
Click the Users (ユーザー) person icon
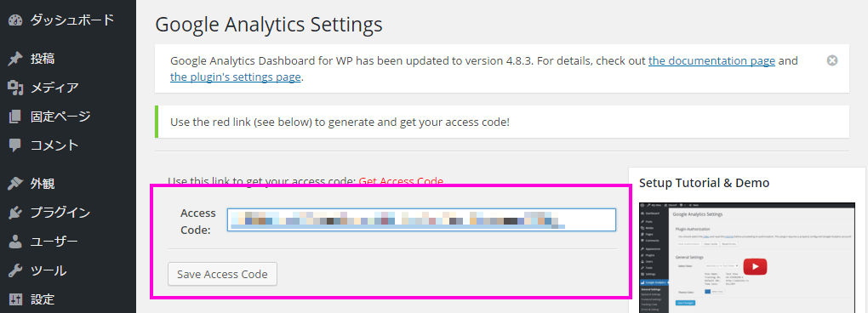click(x=15, y=242)
